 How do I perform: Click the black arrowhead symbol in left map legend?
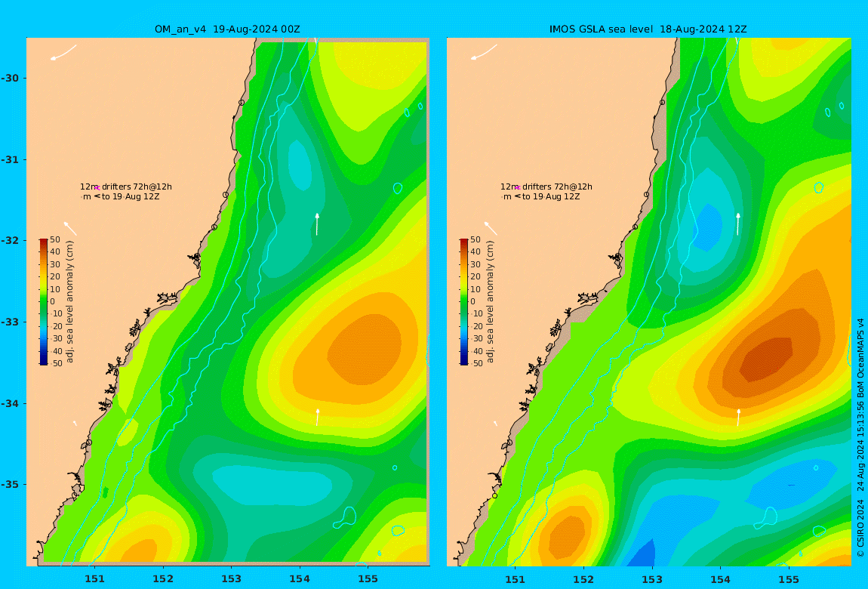click(97, 196)
